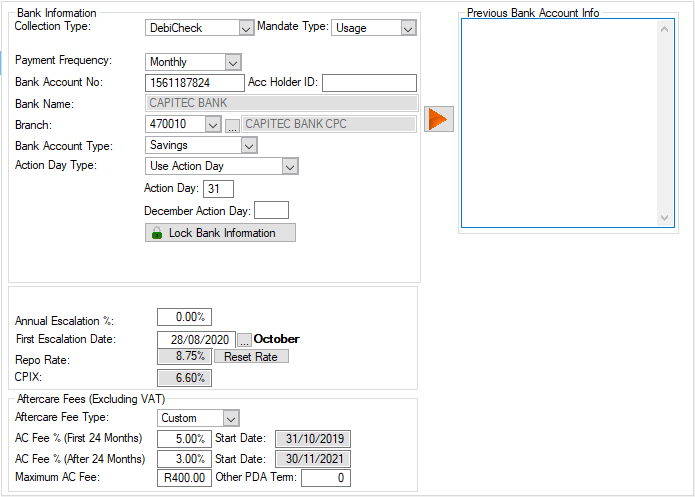Click the Acc Holder ID field
695x497 pixels.
point(368,83)
